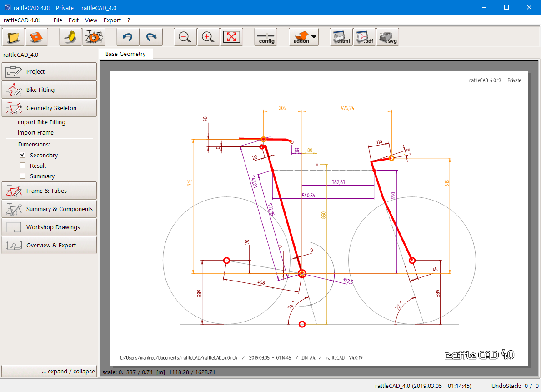
Task: Select the orange saddle position point
Action: (x=264, y=140)
